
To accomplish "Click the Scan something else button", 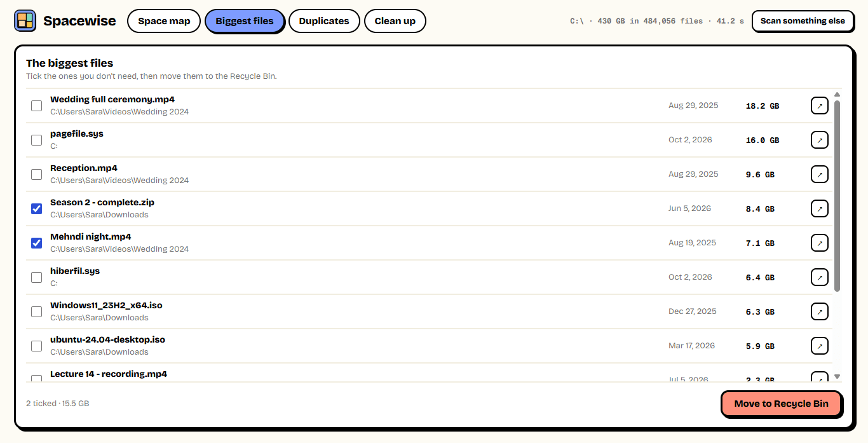I will 803,21.
